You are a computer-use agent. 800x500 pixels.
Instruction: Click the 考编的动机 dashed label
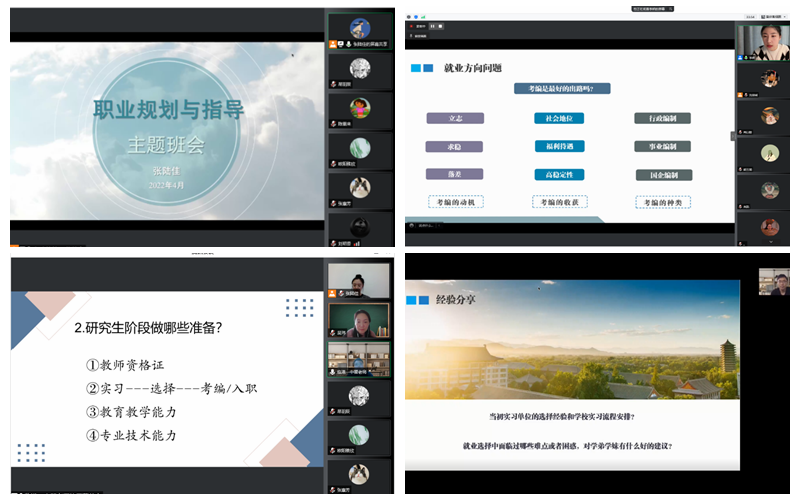coord(456,202)
